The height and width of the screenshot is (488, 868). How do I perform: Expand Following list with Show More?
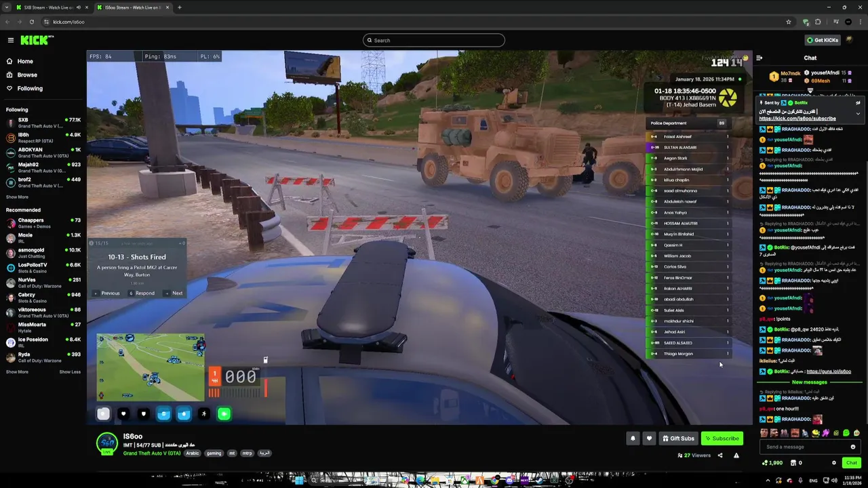(17, 197)
